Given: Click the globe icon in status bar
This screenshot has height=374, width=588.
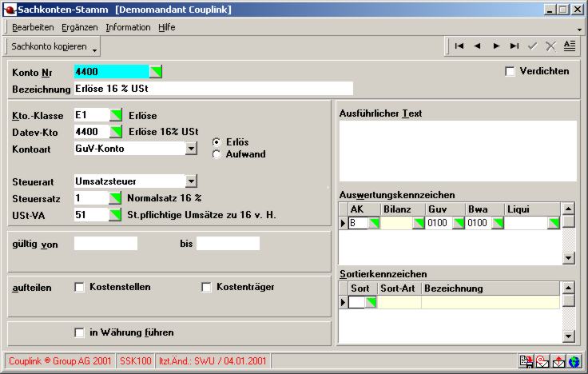Looking at the screenshot, I should [574, 362].
